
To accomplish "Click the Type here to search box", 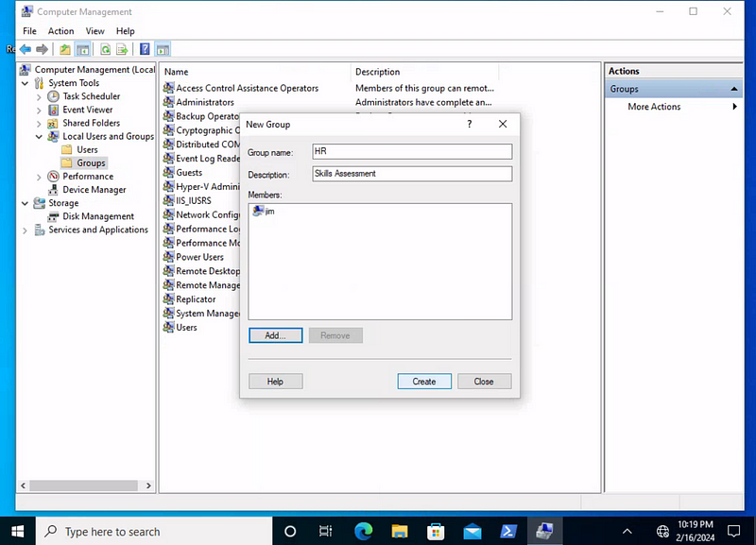I will point(154,531).
